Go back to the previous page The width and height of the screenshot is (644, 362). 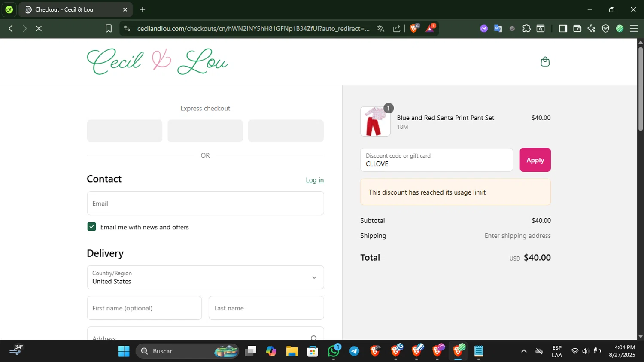(x=11, y=29)
